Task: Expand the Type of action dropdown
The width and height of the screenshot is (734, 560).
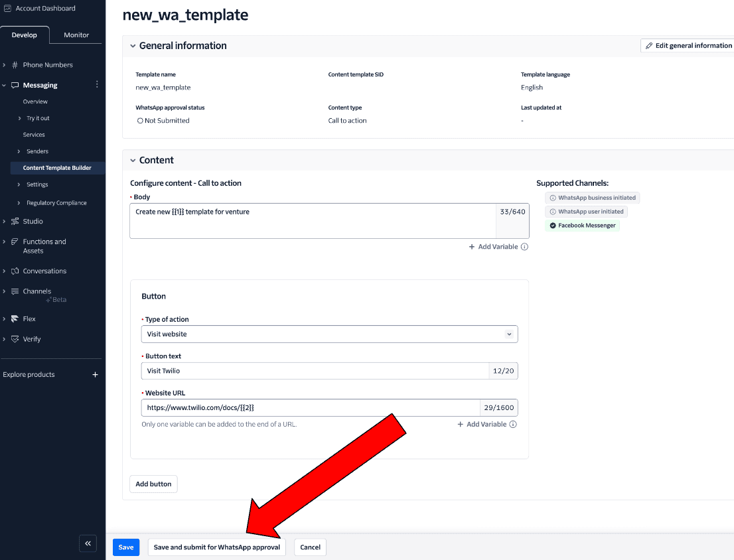Action: 509,334
